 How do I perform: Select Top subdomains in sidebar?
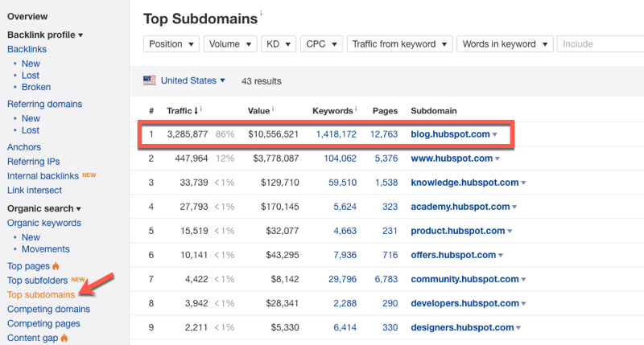[x=41, y=295]
